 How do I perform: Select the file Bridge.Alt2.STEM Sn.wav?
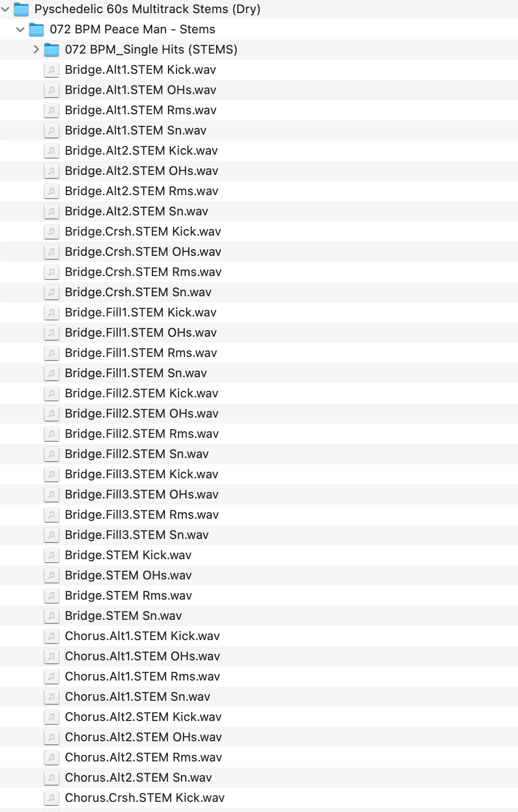tap(136, 211)
